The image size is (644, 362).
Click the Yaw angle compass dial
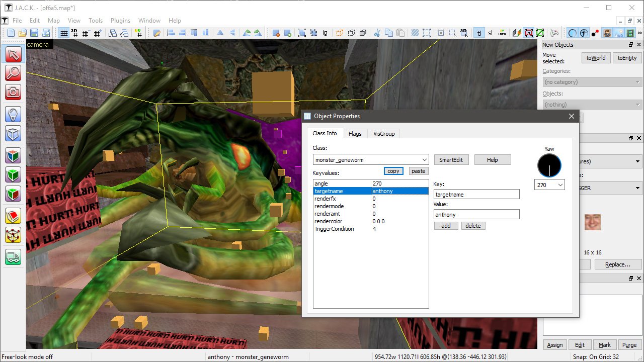549,165
